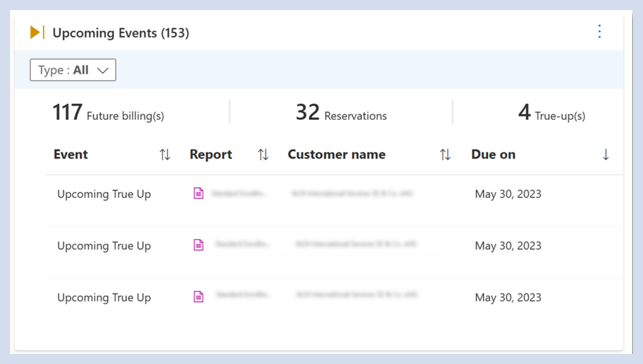The width and height of the screenshot is (643, 364).
Task: Open report document icon in first row
Action: 198,194
